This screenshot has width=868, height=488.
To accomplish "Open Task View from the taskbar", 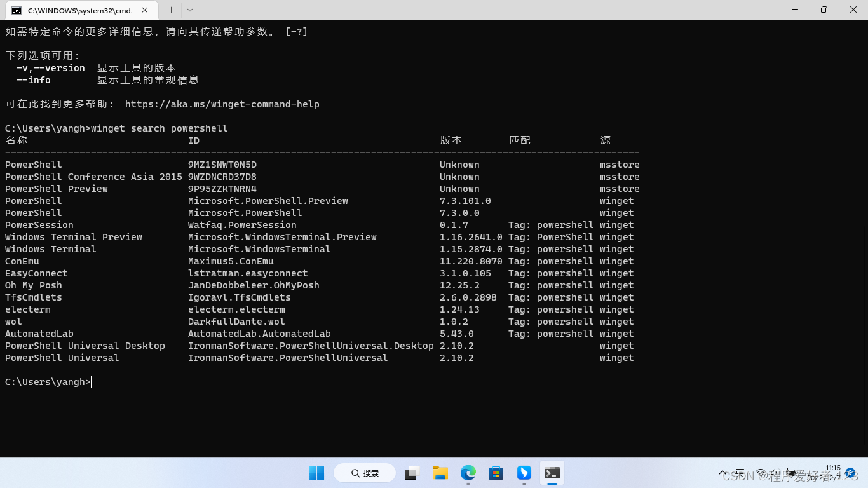I will pos(412,473).
